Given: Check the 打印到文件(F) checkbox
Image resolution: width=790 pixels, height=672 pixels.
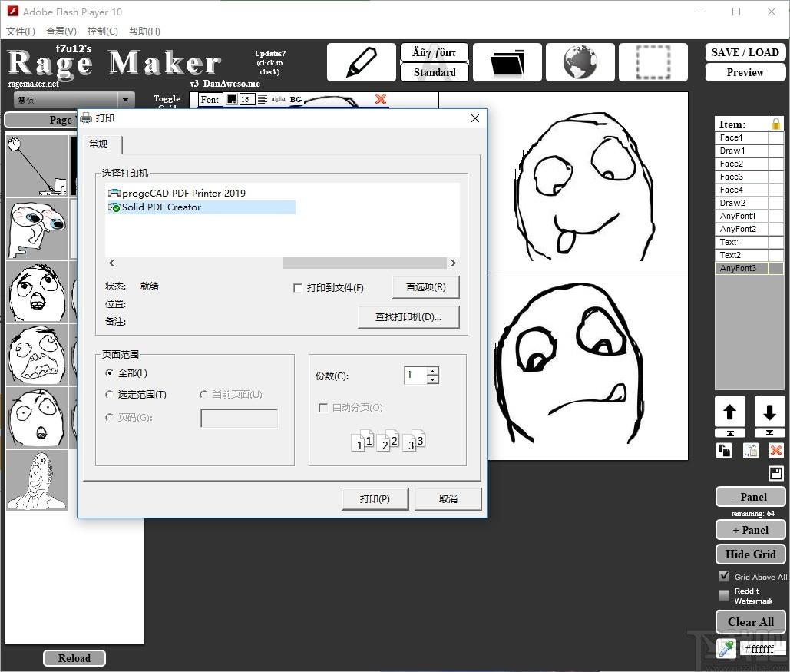Looking at the screenshot, I should pyautogui.click(x=298, y=288).
